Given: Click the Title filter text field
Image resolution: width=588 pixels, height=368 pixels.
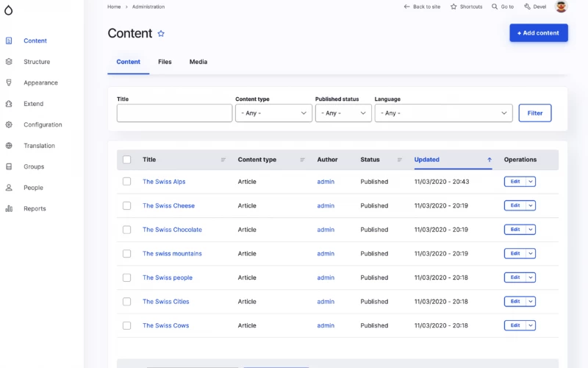Looking at the screenshot, I should pyautogui.click(x=174, y=113).
